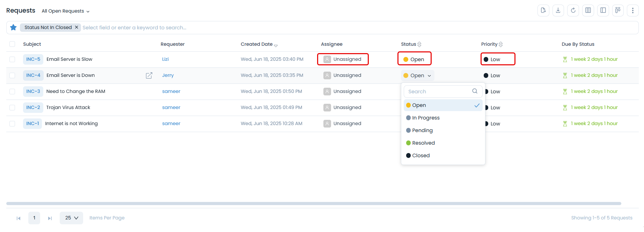This screenshot has height=232, width=644.
Task: Select Closed status option
Action: (x=443, y=155)
